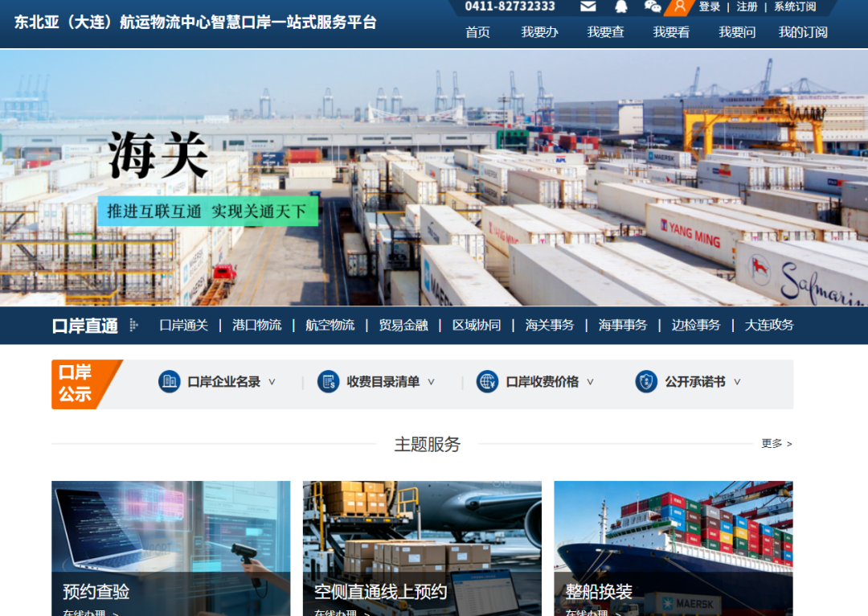Click the 登录 login link

(710, 6)
